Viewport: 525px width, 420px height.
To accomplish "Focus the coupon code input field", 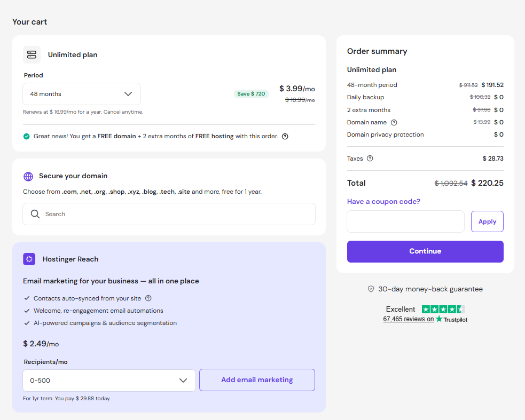I will click(406, 221).
